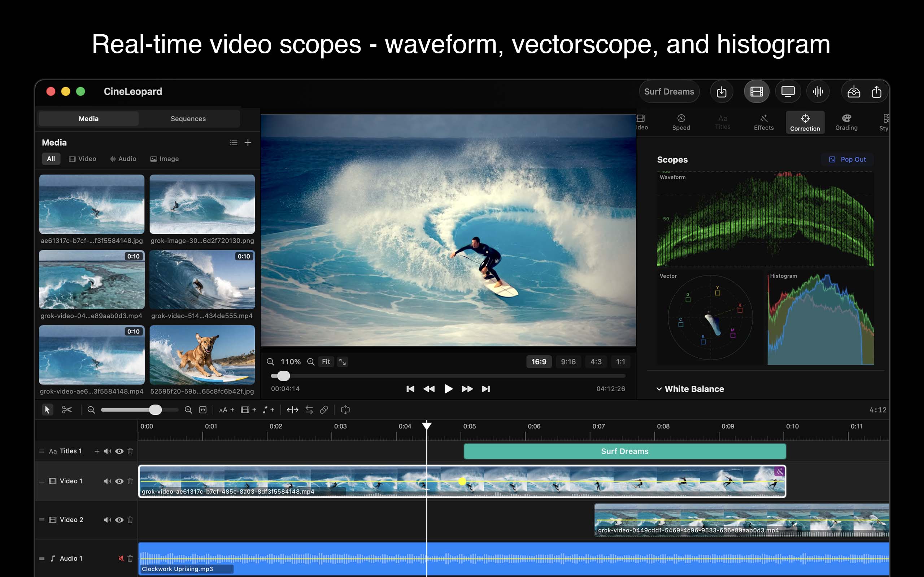Screen dimensions: 924x577
Task: Select the dog surfing thumbnail in Media panel
Action: click(202, 355)
